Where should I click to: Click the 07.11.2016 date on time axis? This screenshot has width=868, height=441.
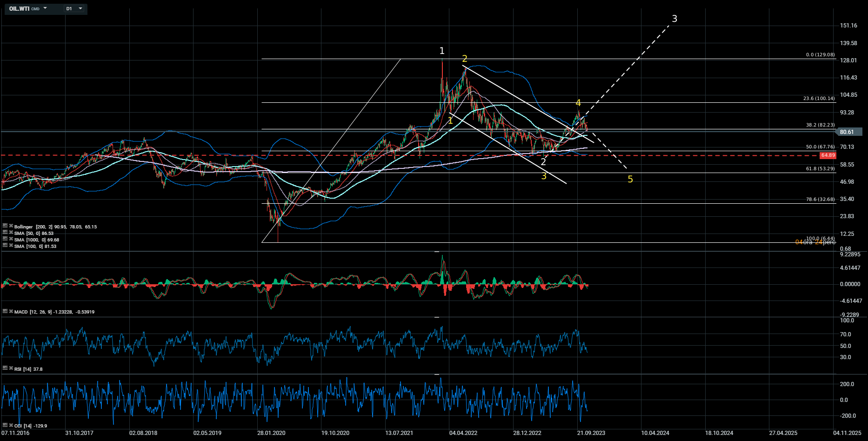pyautogui.click(x=15, y=433)
